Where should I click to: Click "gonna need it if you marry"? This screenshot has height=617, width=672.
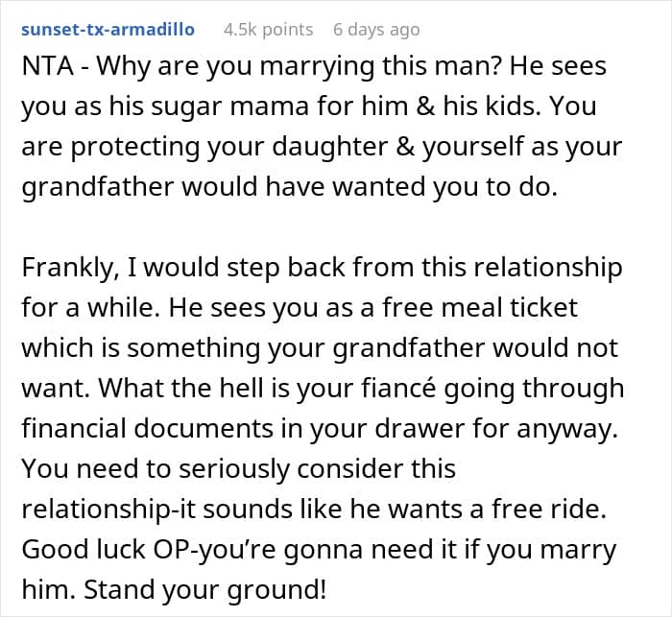(434, 548)
